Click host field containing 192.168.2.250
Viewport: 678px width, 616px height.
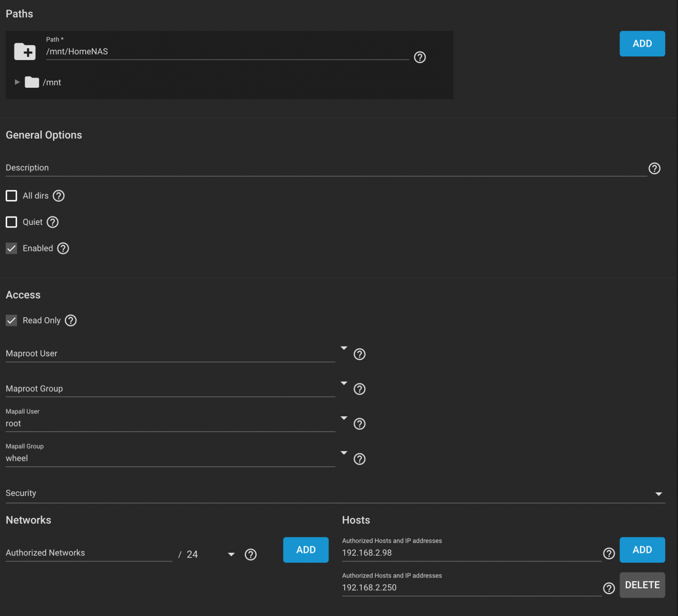[471, 588]
